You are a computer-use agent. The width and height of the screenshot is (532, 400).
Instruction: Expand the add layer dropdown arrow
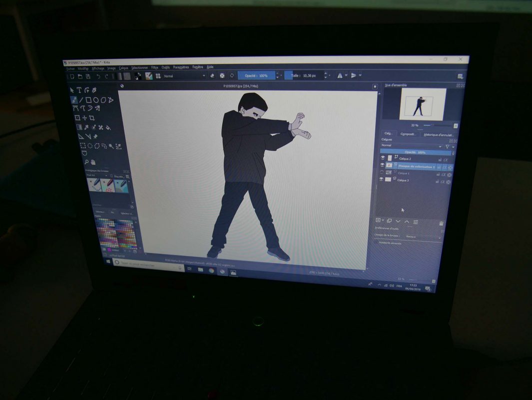coord(383,220)
